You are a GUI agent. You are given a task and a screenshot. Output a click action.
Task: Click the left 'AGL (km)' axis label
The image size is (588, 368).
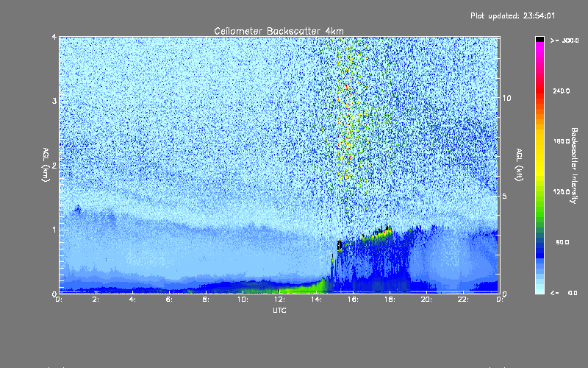[46, 165]
